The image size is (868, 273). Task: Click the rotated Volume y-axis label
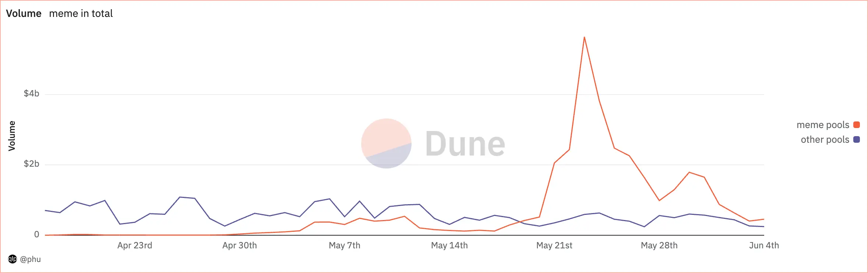click(x=12, y=136)
